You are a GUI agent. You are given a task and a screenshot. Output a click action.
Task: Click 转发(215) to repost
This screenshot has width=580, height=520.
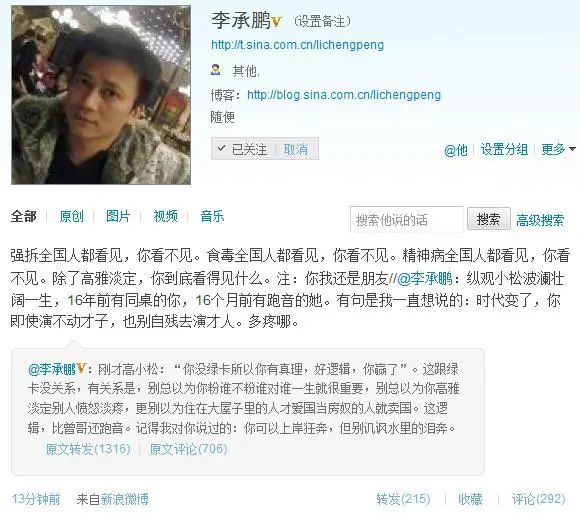coord(403,499)
